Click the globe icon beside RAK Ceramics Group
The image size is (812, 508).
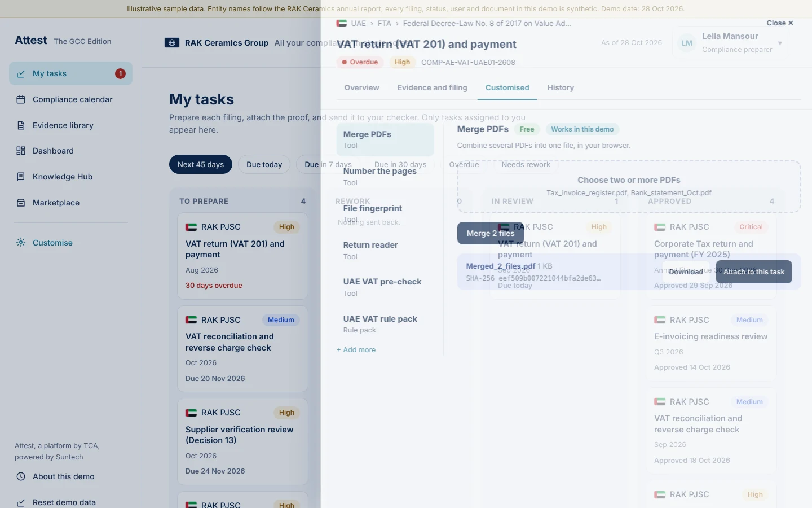click(x=172, y=43)
